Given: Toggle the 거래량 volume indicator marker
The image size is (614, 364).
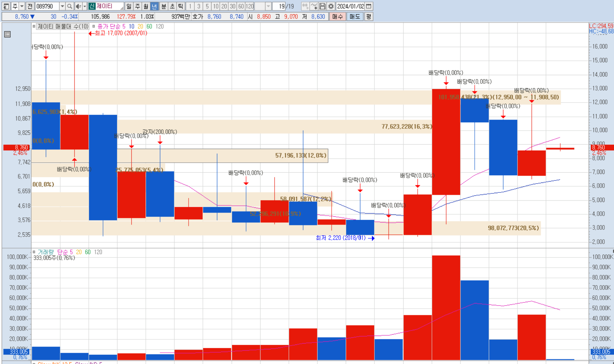Looking at the screenshot, I should click(x=34, y=252).
